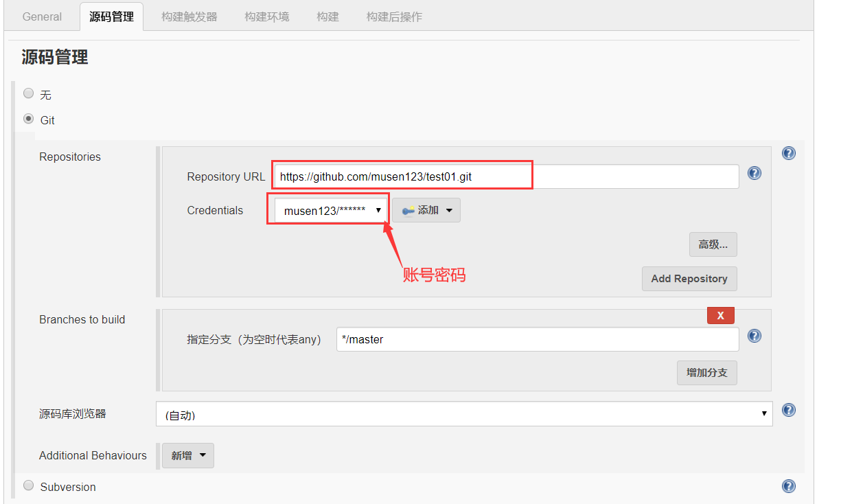Click the Add Repository button
This screenshot has width=841, height=504.
pyautogui.click(x=689, y=279)
